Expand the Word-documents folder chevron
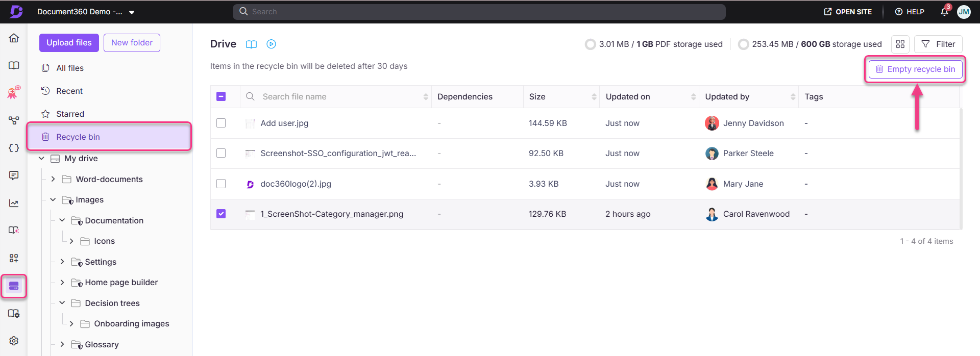The height and width of the screenshot is (356, 980). [53, 179]
